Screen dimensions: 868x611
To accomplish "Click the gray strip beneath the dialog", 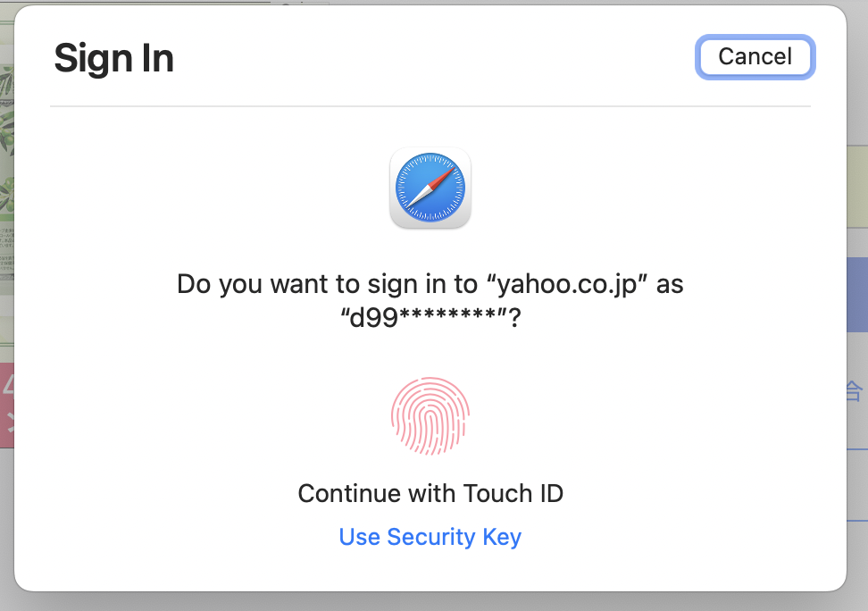I will tap(430, 602).
